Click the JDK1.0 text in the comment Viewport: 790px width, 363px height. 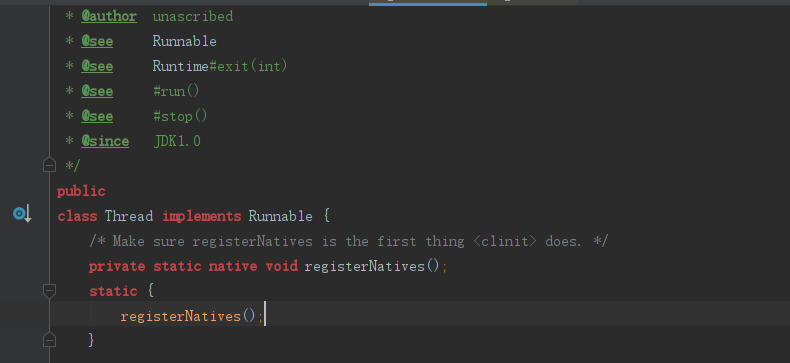point(177,141)
